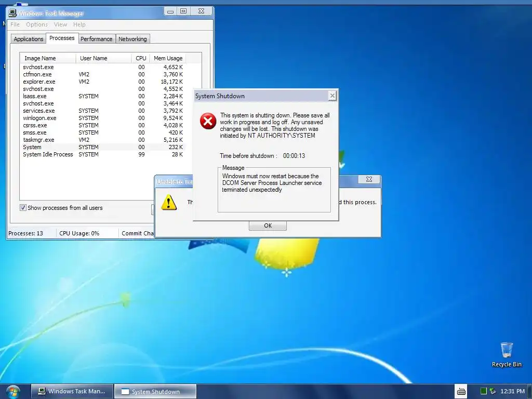Open the Options menu in Task Manager
The width and height of the screenshot is (532, 399).
tap(37, 24)
